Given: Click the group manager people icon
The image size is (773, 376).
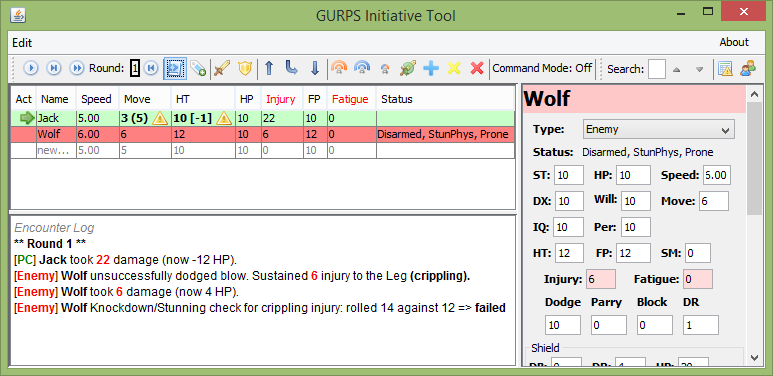Looking at the screenshot, I should [x=748, y=68].
